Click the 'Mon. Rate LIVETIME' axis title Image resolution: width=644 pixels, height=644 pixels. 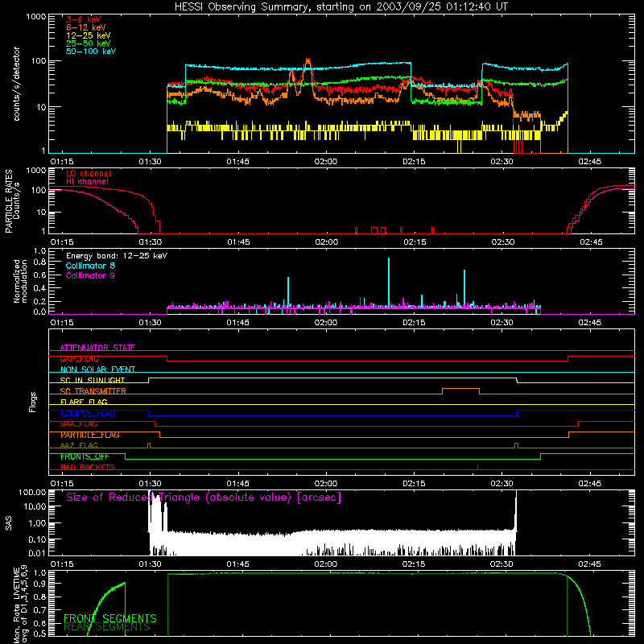[x=16, y=605]
